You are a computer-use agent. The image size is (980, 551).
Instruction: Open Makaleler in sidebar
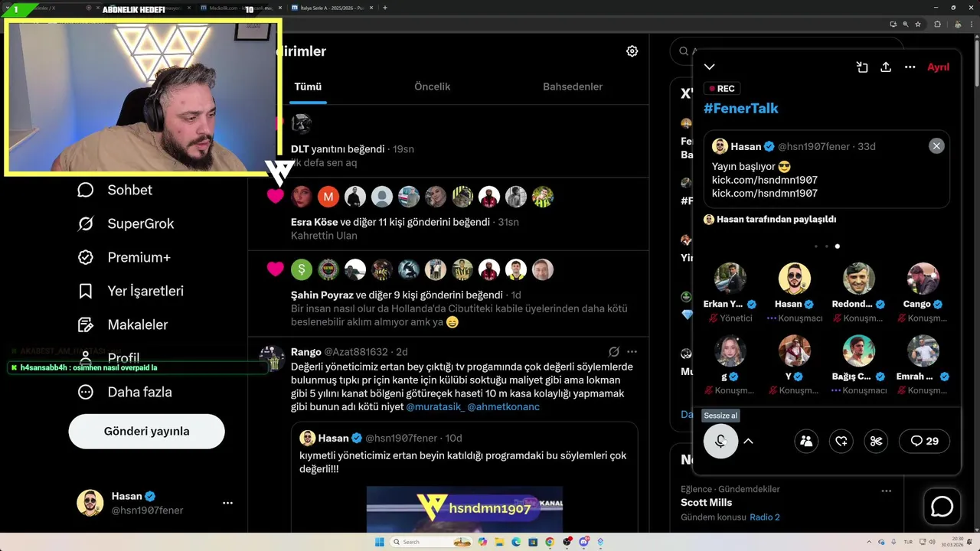(122, 324)
